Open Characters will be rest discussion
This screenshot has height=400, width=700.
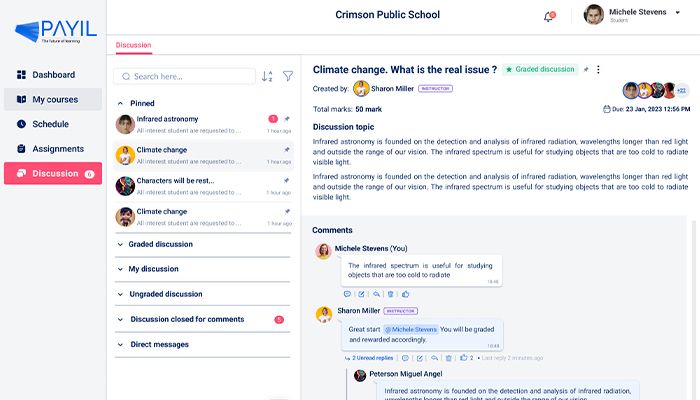point(204,186)
